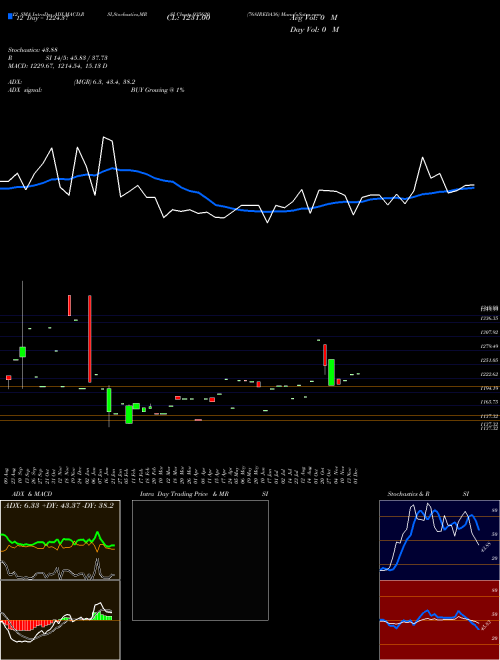Click the 1307.92 price axis label

coord(489,333)
